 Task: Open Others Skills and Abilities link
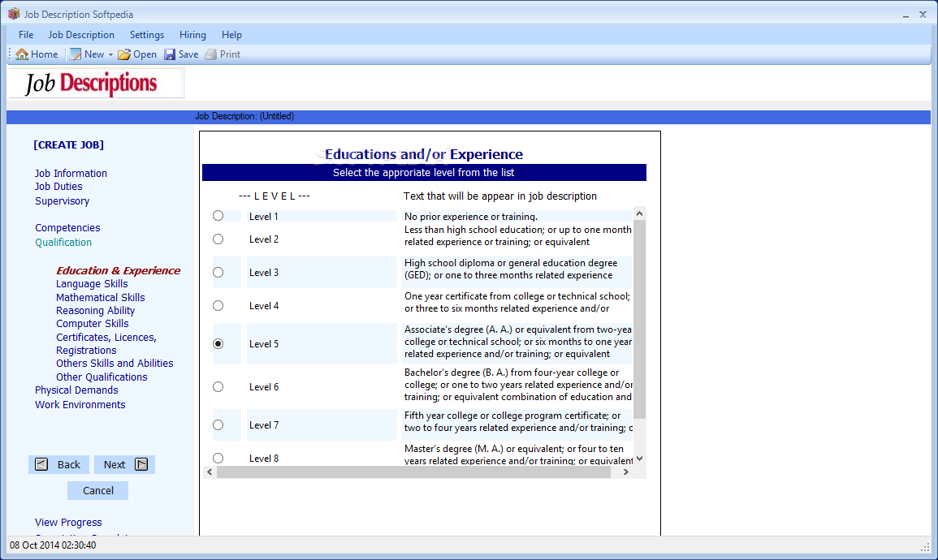(x=115, y=364)
